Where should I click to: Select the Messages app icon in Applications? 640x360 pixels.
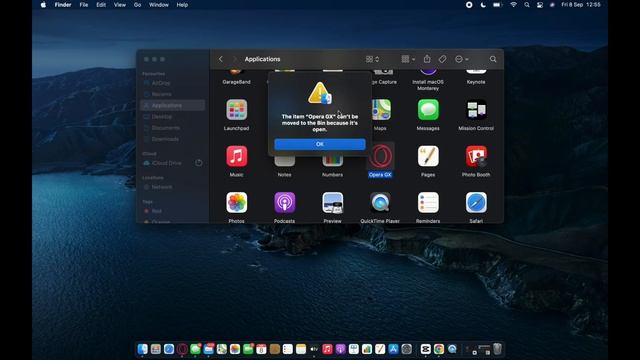pos(428,110)
